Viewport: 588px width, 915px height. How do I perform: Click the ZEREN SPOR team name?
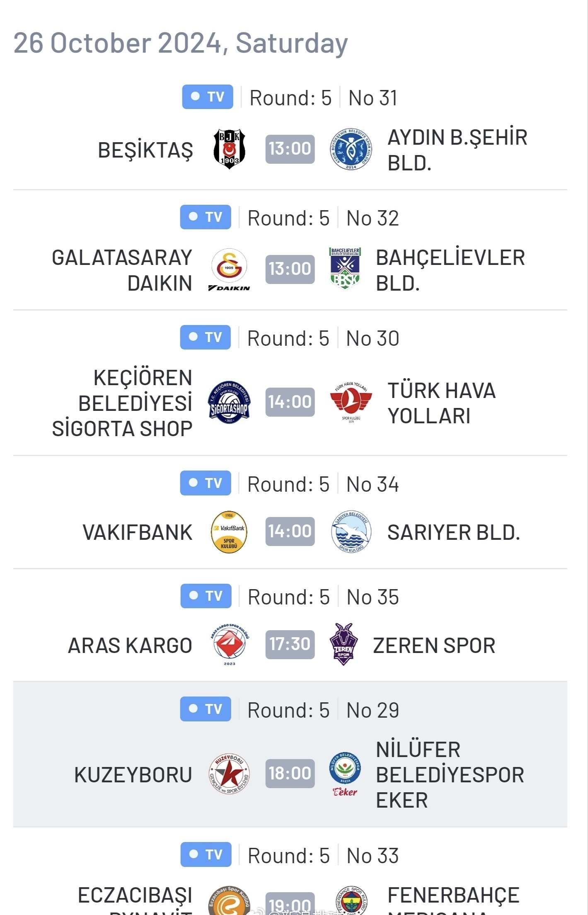coord(434,646)
